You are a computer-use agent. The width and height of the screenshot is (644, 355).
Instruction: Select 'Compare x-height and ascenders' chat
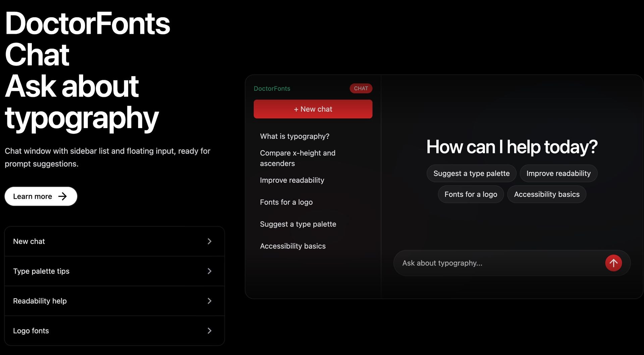297,158
